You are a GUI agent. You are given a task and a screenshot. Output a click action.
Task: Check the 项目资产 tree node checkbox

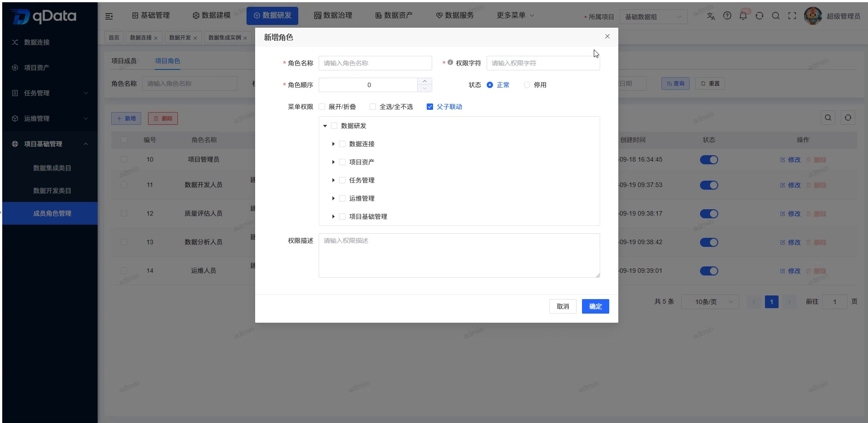[x=342, y=162]
